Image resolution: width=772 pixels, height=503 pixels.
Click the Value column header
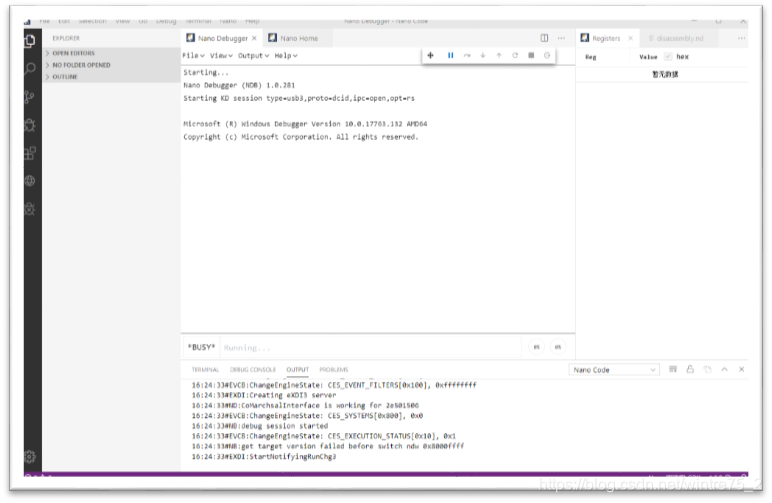click(x=648, y=57)
